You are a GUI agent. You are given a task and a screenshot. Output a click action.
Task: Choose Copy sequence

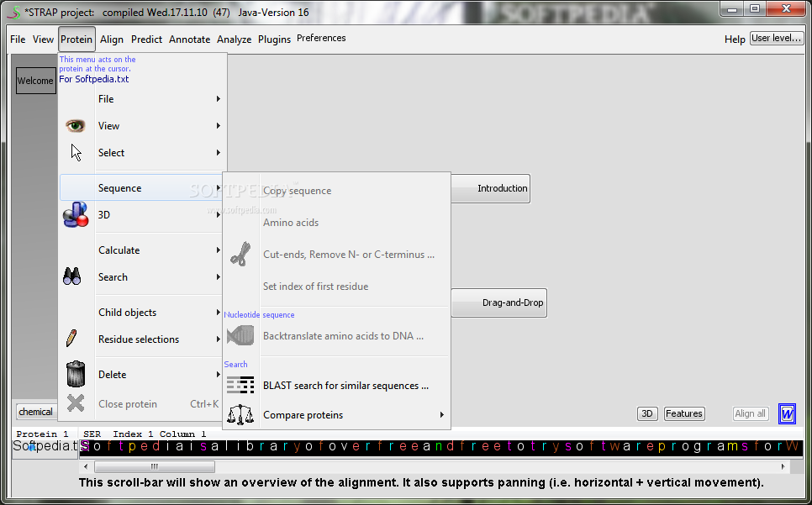point(298,191)
